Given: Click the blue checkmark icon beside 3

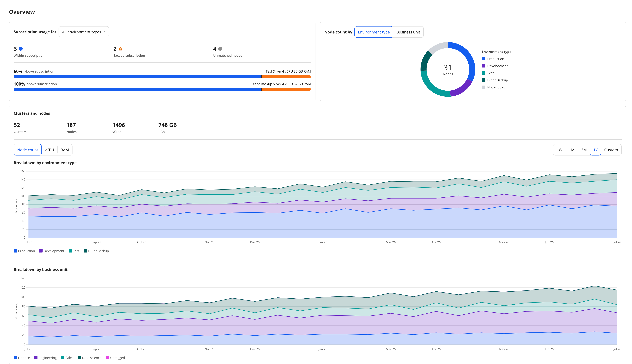Looking at the screenshot, I should [x=21, y=49].
